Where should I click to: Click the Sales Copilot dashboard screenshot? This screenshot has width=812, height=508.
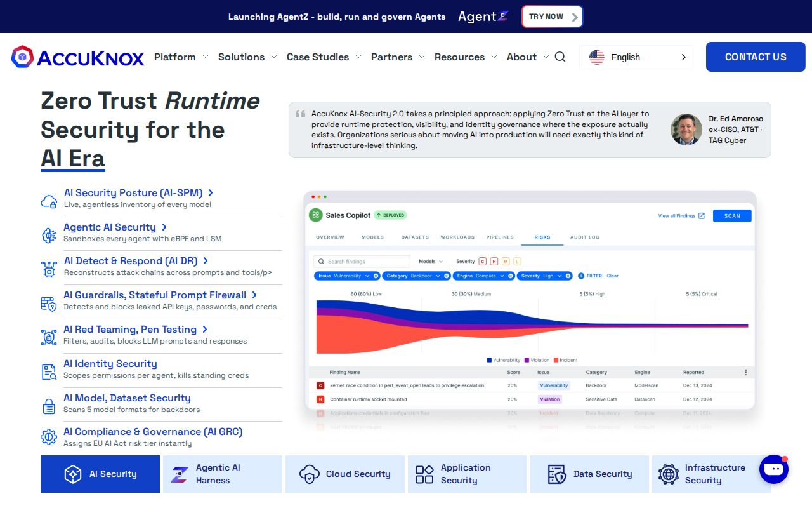(x=530, y=311)
